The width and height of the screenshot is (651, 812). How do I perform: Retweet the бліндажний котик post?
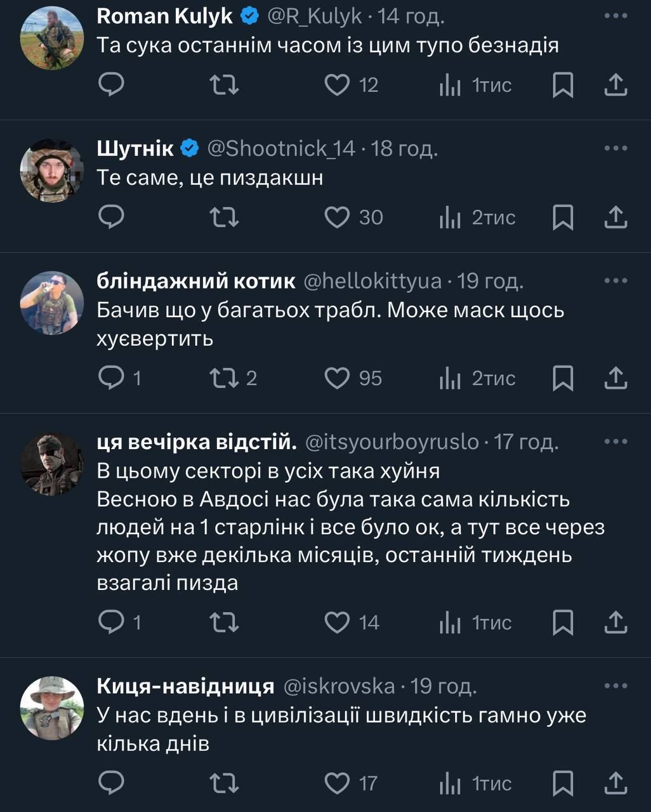[224, 378]
